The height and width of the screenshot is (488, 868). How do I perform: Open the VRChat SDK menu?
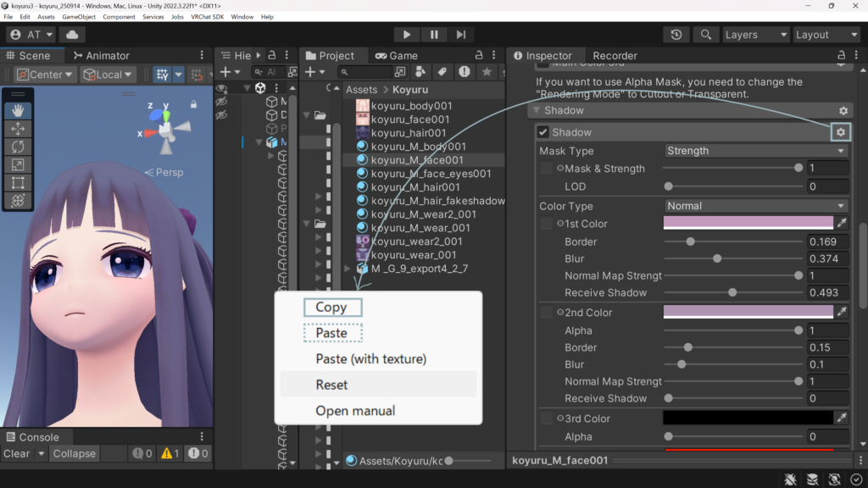[x=207, y=17]
